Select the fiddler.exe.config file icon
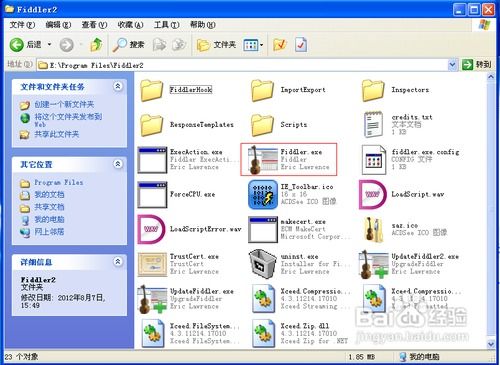Viewport: 500px width, 365px height. (374, 160)
